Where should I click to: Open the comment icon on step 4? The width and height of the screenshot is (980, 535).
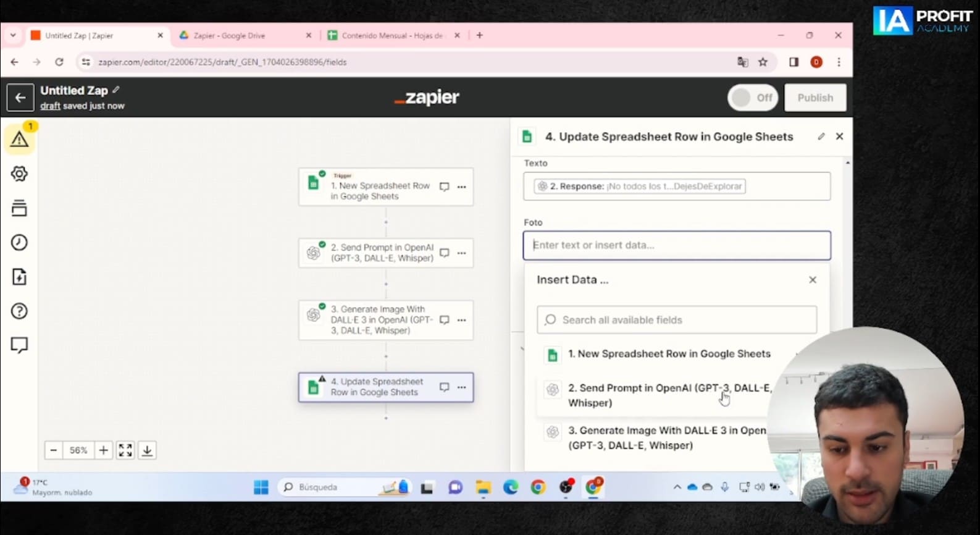[444, 387]
